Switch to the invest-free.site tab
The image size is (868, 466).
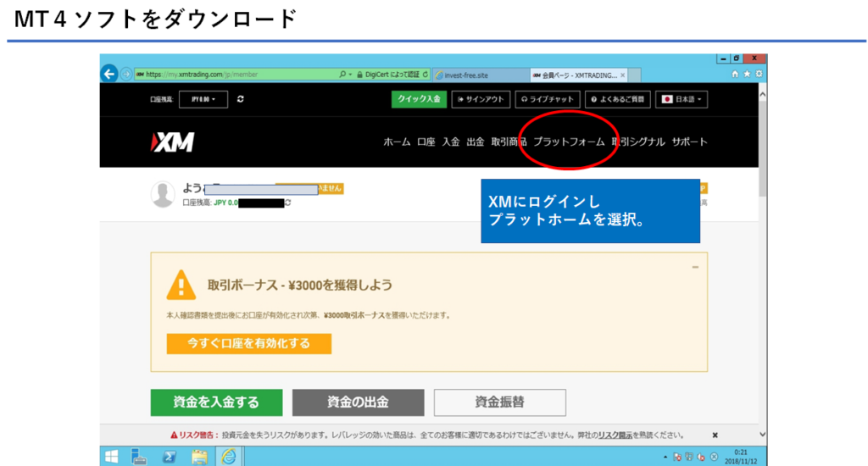pos(480,75)
